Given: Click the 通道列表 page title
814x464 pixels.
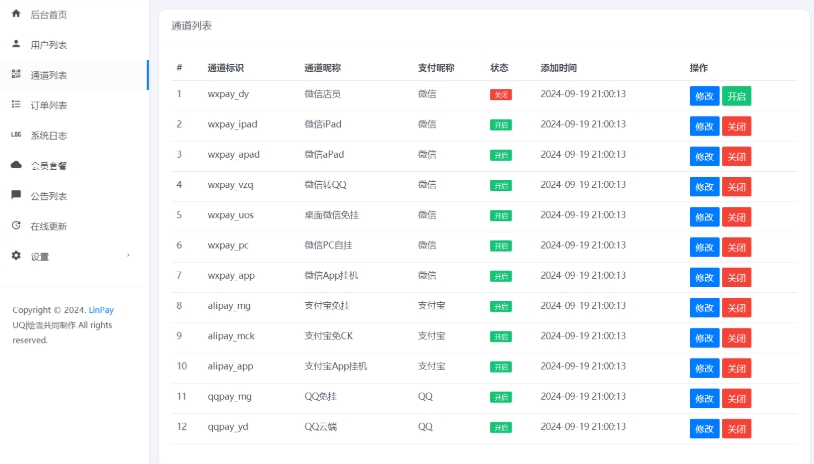Looking at the screenshot, I should point(192,25).
